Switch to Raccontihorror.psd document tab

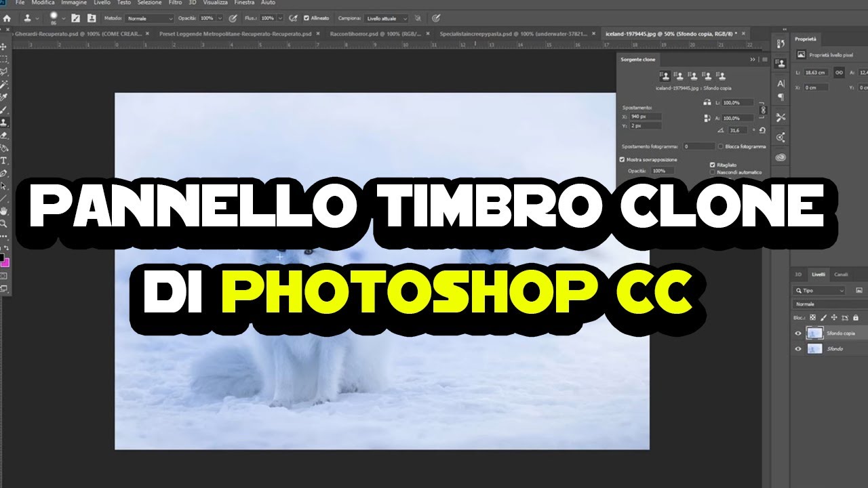click(377, 33)
